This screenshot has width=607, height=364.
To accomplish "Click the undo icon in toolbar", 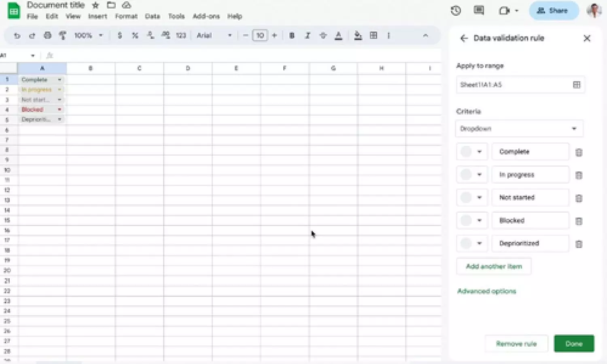I will pyautogui.click(x=17, y=36).
